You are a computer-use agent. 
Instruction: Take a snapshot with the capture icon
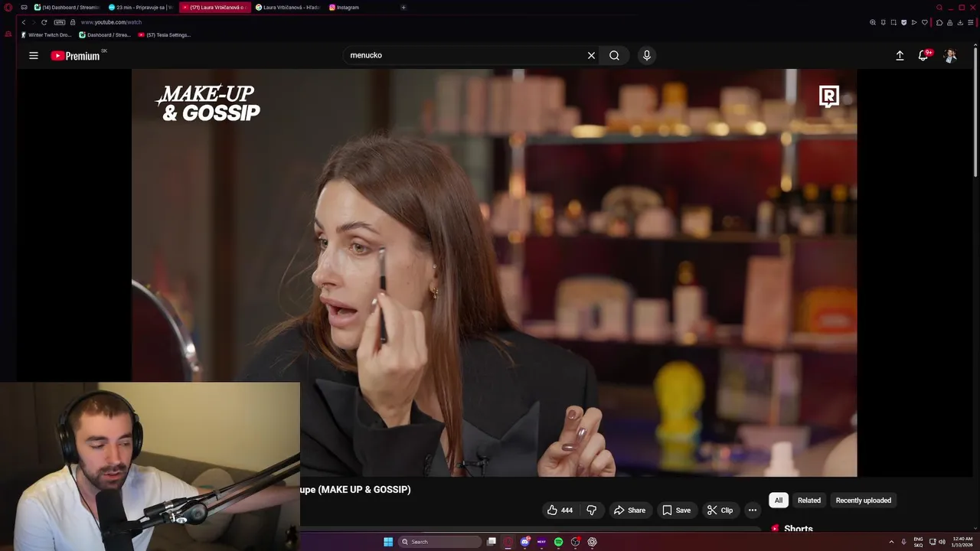(893, 22)
